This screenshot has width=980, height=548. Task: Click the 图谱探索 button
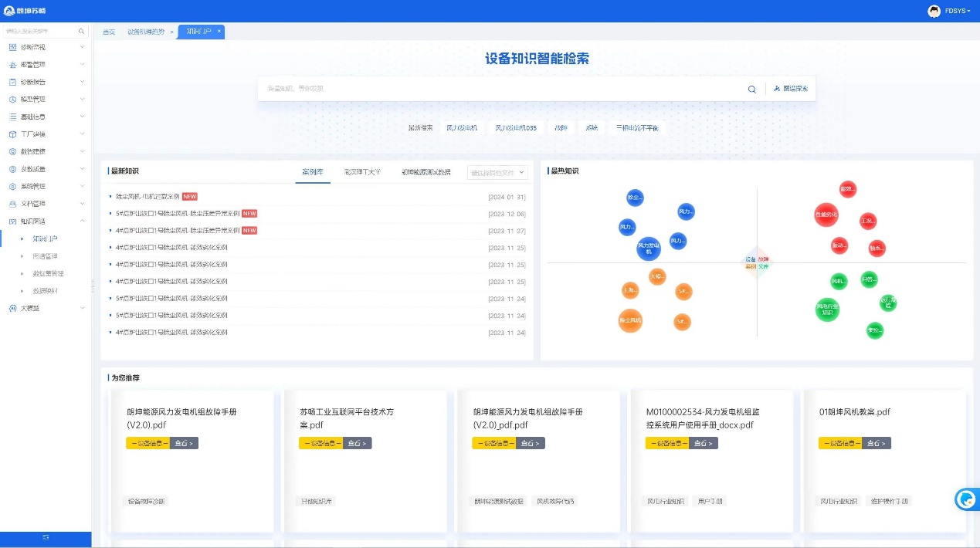pos(790,89)
